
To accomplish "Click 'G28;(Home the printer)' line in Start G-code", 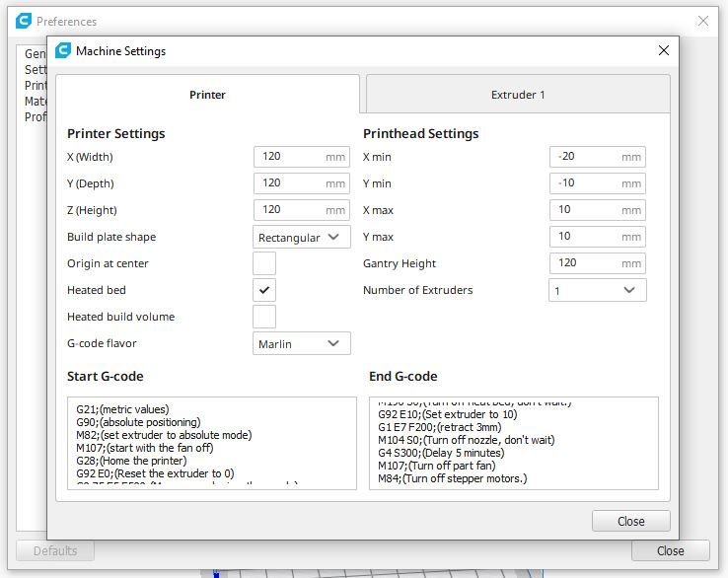I will (x=131, y=461).
